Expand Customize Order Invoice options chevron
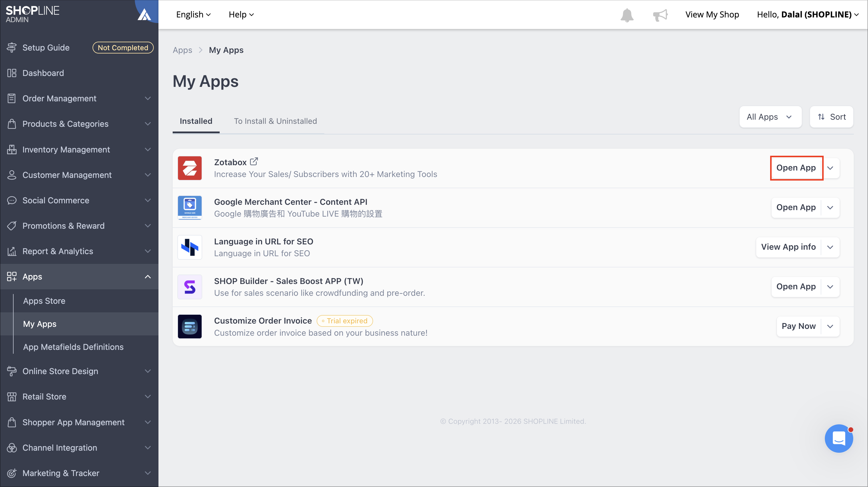Image resolution: width=868 pixels, height=487 pixels. [x=830, y=326]
